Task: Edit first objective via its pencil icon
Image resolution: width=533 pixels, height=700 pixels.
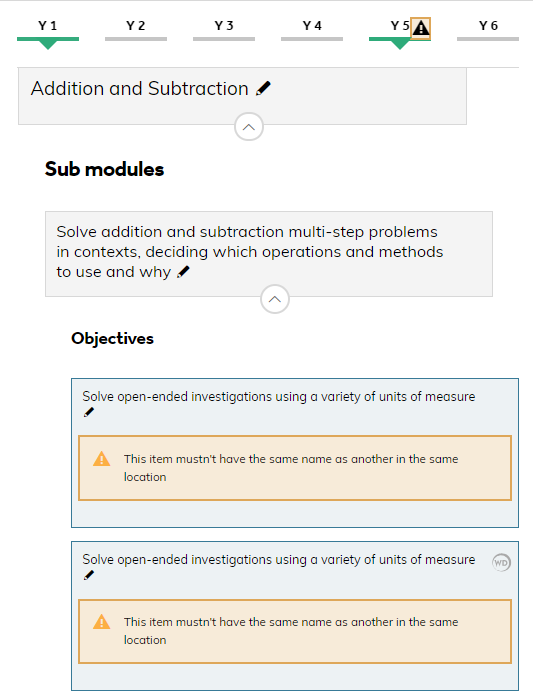Action: 89,412
